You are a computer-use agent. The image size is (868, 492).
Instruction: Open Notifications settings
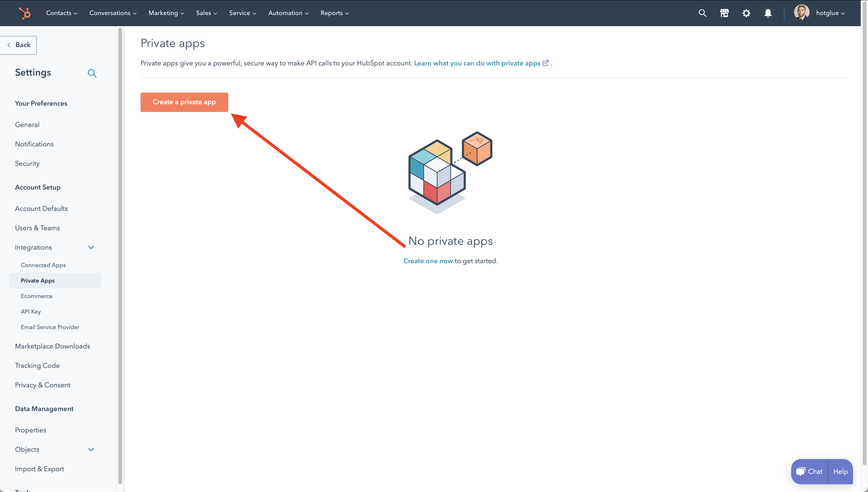pos(34,144)
